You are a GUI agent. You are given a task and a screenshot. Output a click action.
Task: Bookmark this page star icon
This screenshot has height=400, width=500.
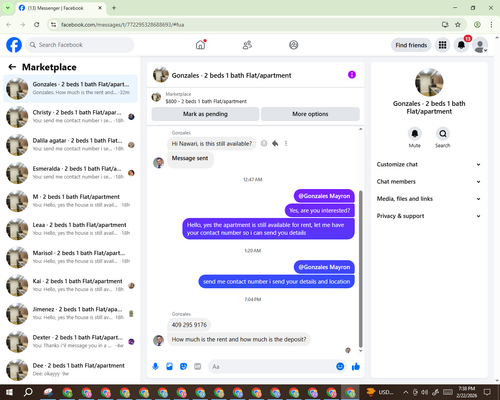pos(458,25)
